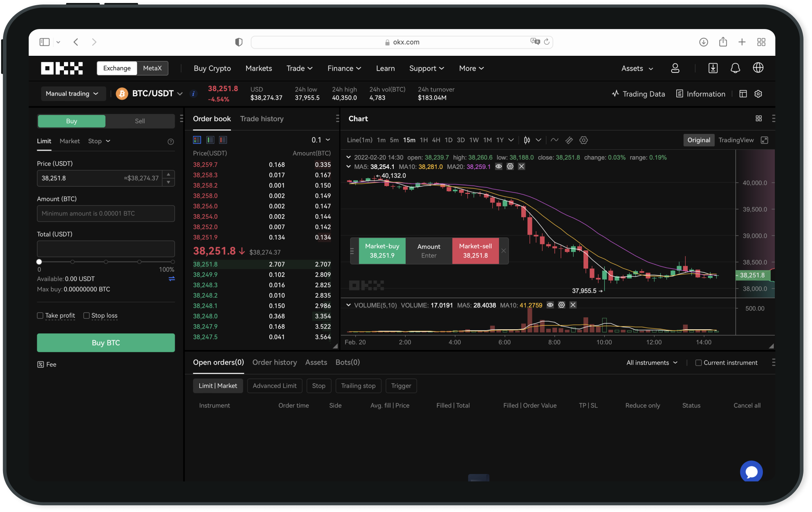The width and height of the screenshot is (812, 512).
Task: Expand the Manual trading dropdown
Action: coord(71,93)
